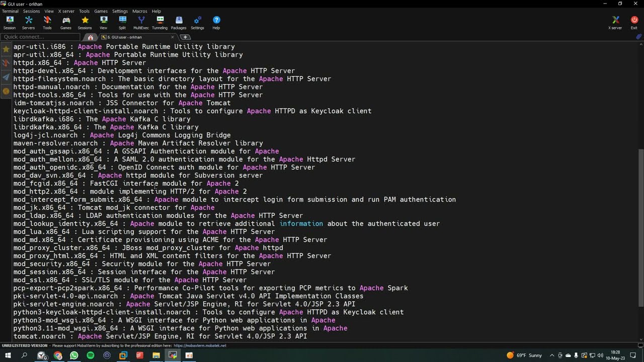Open the Sessions star toolbar button
This screenshot has width=644, height=362.
[x=85, y=23]
